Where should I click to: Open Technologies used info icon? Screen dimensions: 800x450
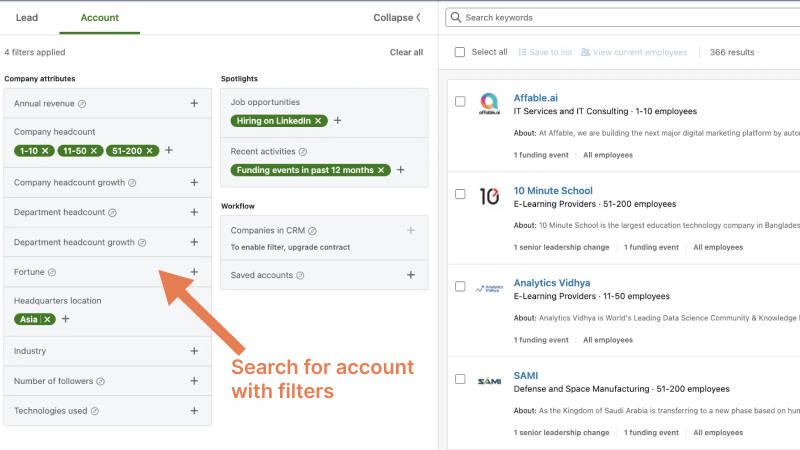pyautogui.click(x=94, y=411)
